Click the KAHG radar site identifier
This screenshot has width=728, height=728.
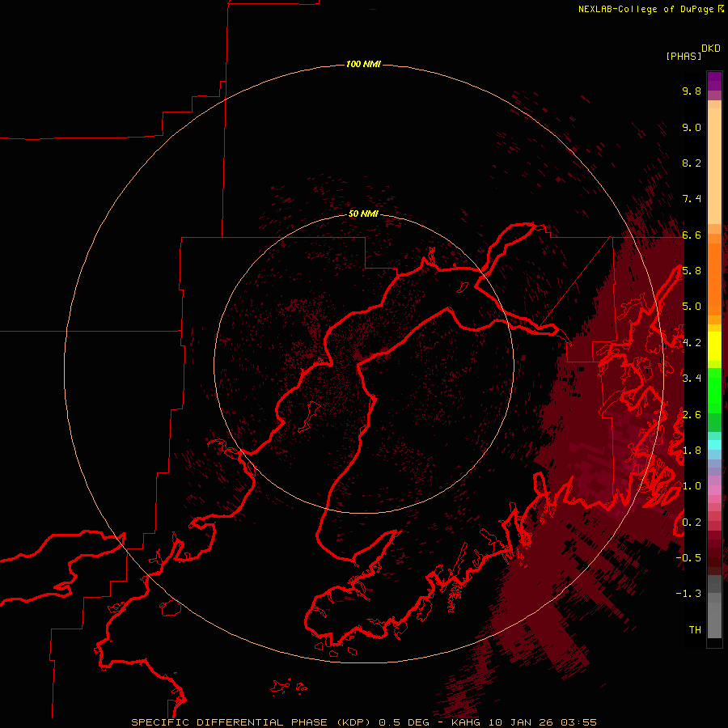click(466, 722)
